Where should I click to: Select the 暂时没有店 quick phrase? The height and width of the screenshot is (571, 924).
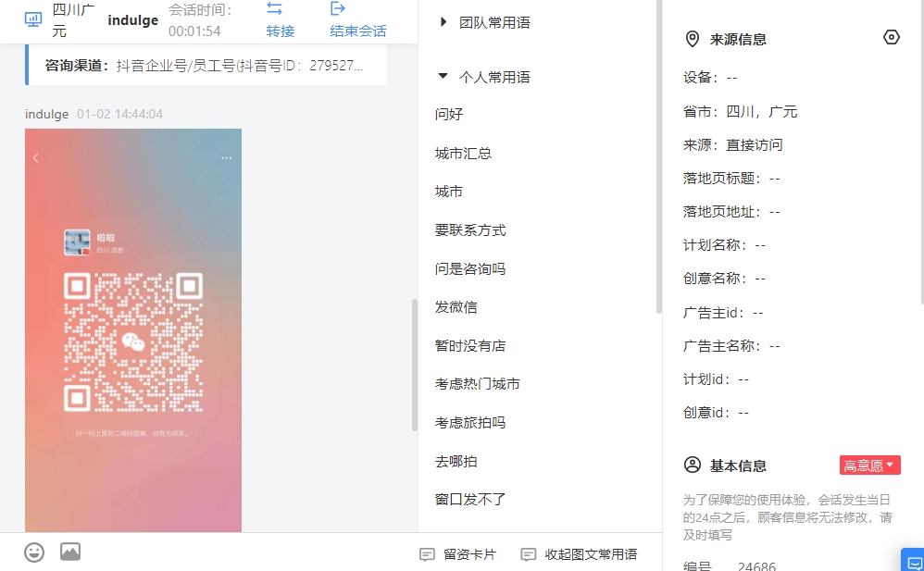click(x=470, y=346)
